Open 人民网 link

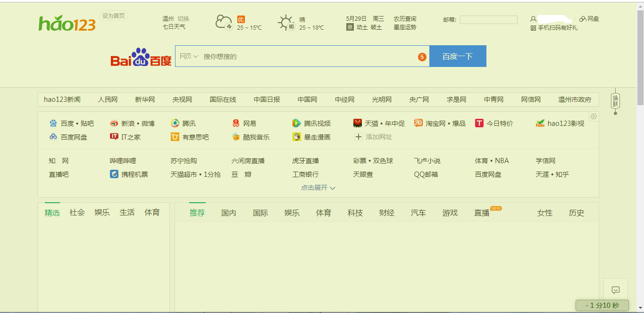click(108, 99)
